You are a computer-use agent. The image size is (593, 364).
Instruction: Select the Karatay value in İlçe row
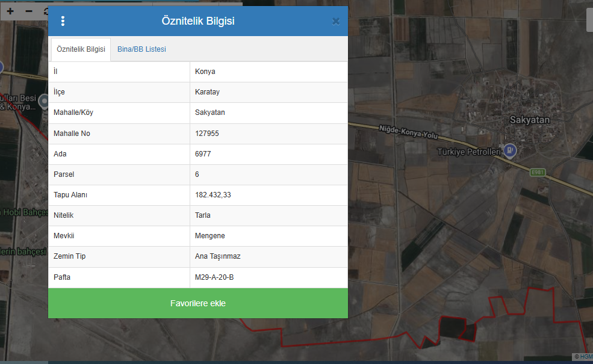click(207, 92)
